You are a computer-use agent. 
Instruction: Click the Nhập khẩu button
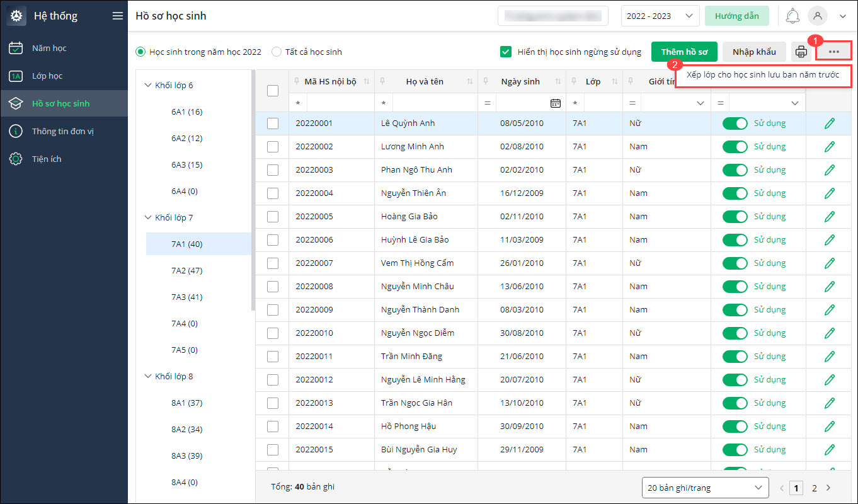pos(755,52)
